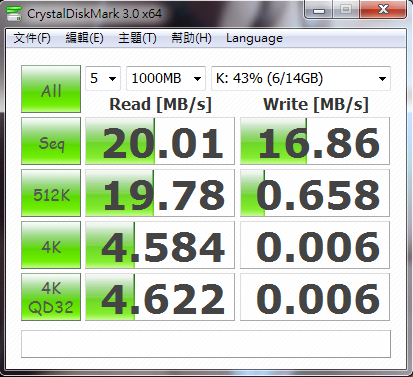Click the 512K read result 19.78

(160, 193)
